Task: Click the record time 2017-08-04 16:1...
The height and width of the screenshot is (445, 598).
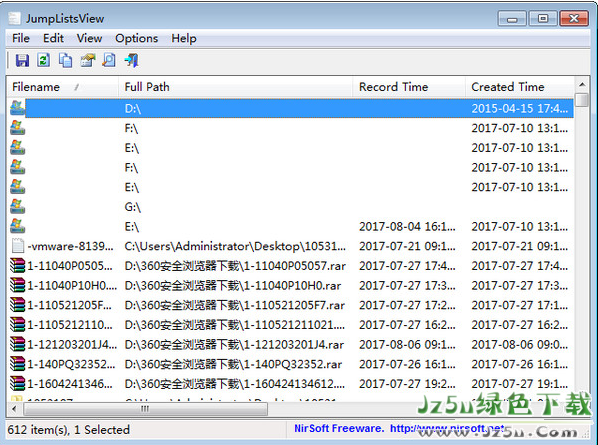Action: tap(407, 227)
